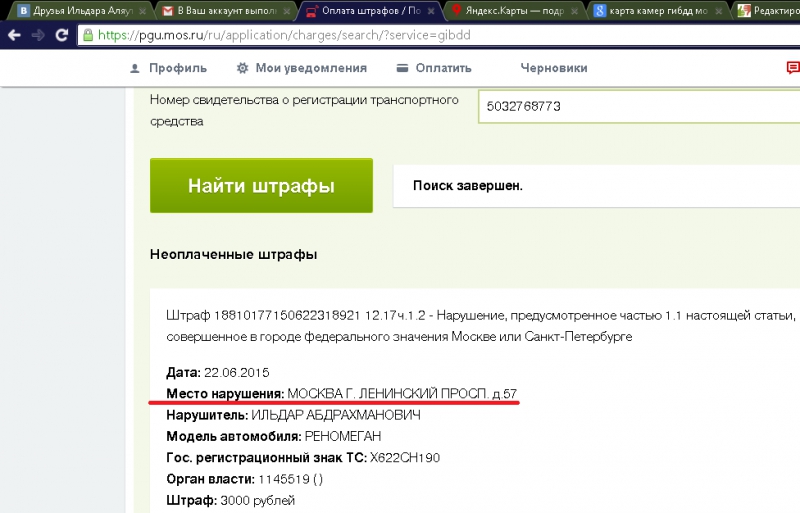
Task: Switch to the 'Редактиро' tab
Action: 768,11
